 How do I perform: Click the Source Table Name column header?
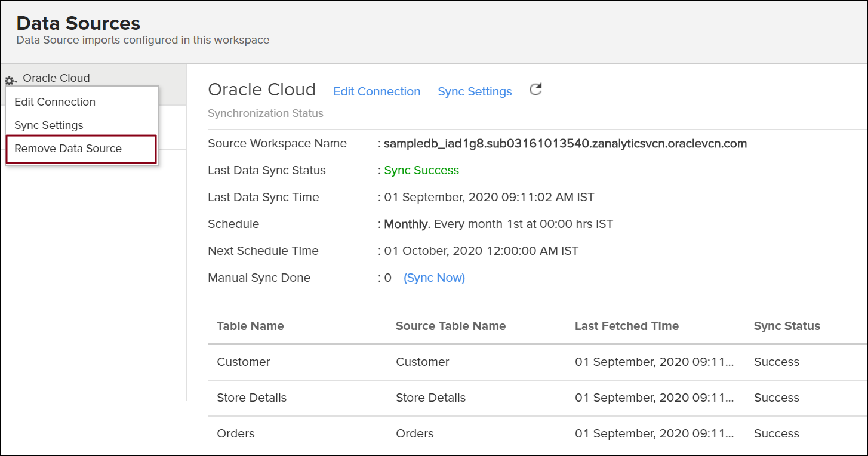451,326
